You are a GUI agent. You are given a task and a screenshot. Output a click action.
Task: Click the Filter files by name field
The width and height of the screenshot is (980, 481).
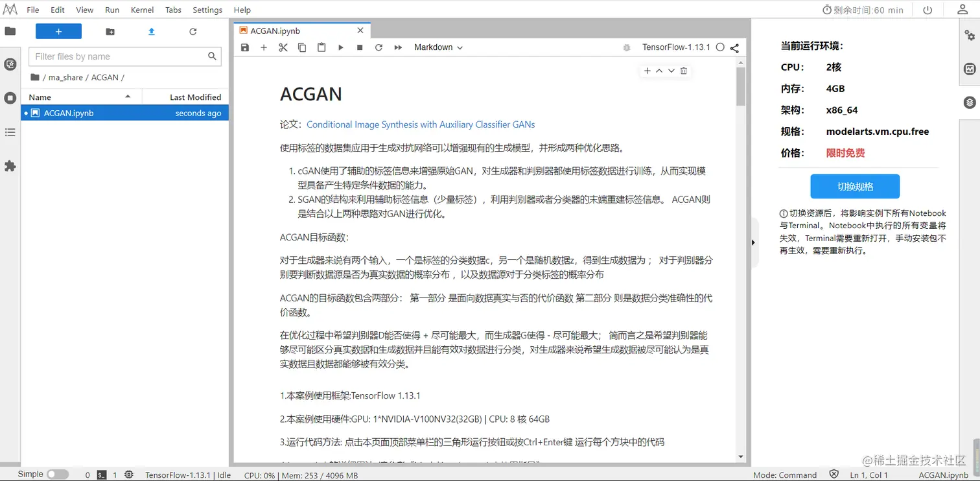click(x=125, y=56)
